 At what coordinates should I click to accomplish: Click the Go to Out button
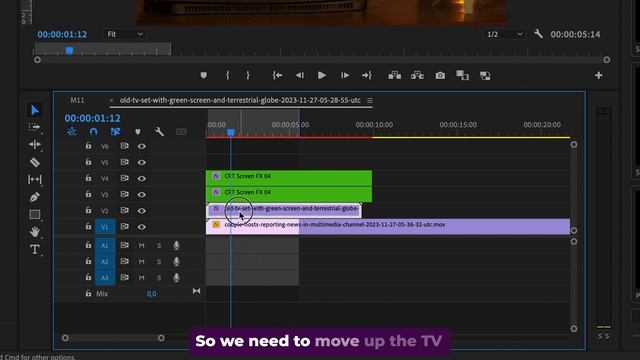click(367, 76)
